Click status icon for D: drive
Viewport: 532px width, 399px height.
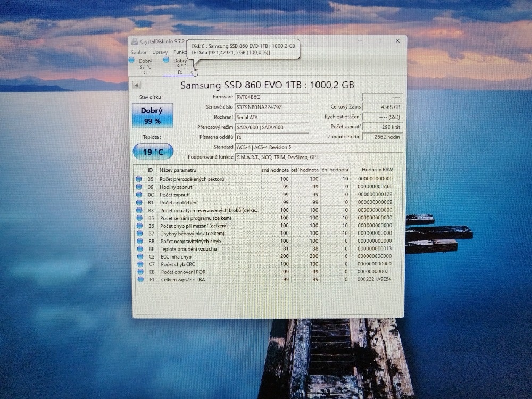pos(166,60)
